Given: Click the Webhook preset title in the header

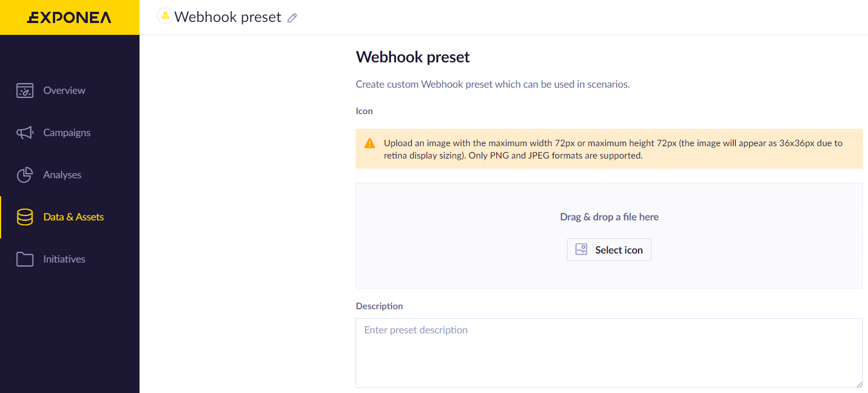Looking at the screenshot, I should 228,17.
